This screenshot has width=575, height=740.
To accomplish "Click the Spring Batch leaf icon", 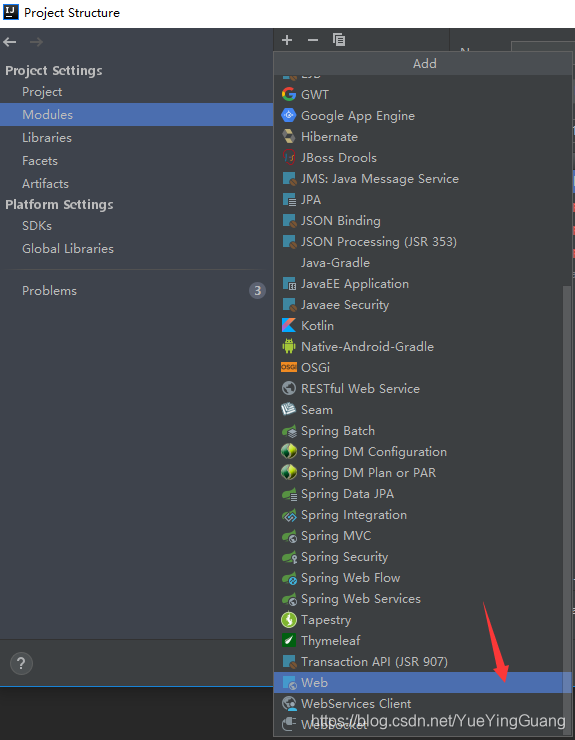I will pyautogui.click(x=288, y=430).
